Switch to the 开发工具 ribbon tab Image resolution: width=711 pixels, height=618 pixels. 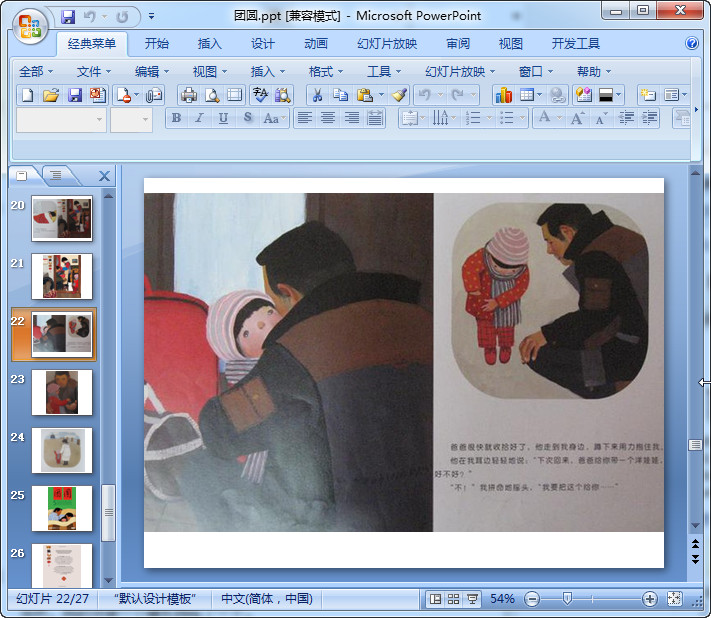coord(575,44)
